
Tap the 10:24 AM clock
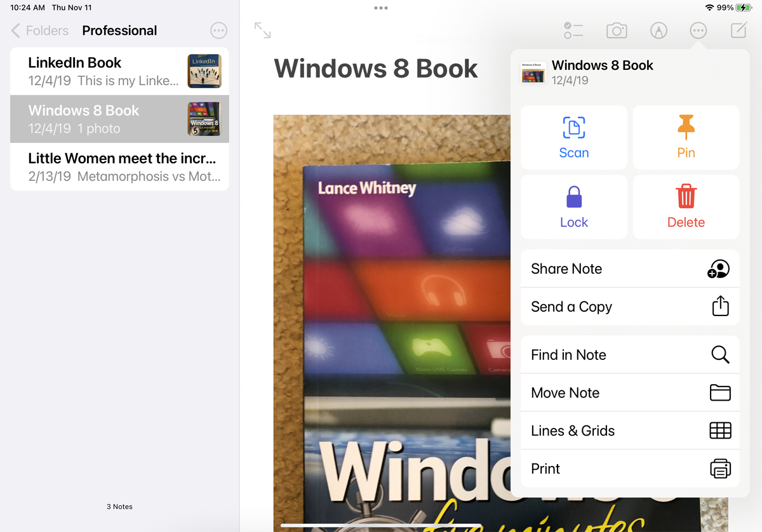coord(27,8)
